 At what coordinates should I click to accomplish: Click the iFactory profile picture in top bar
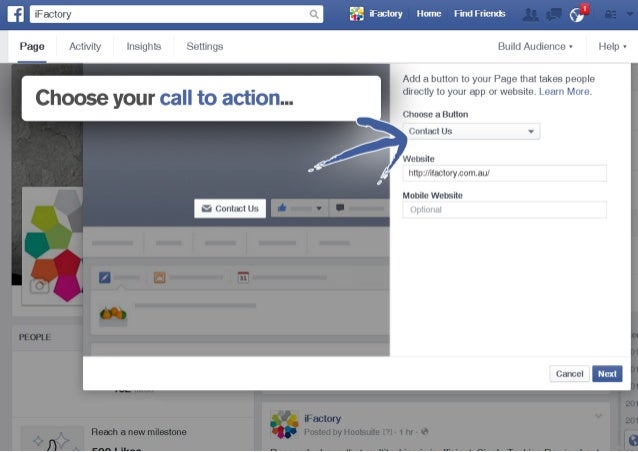[x=356, y=14]
